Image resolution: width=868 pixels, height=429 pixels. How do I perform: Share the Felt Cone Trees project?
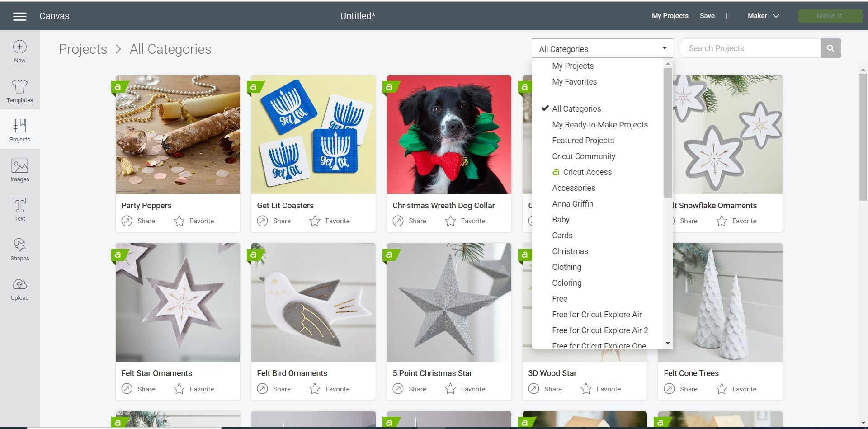click(681, 389)
